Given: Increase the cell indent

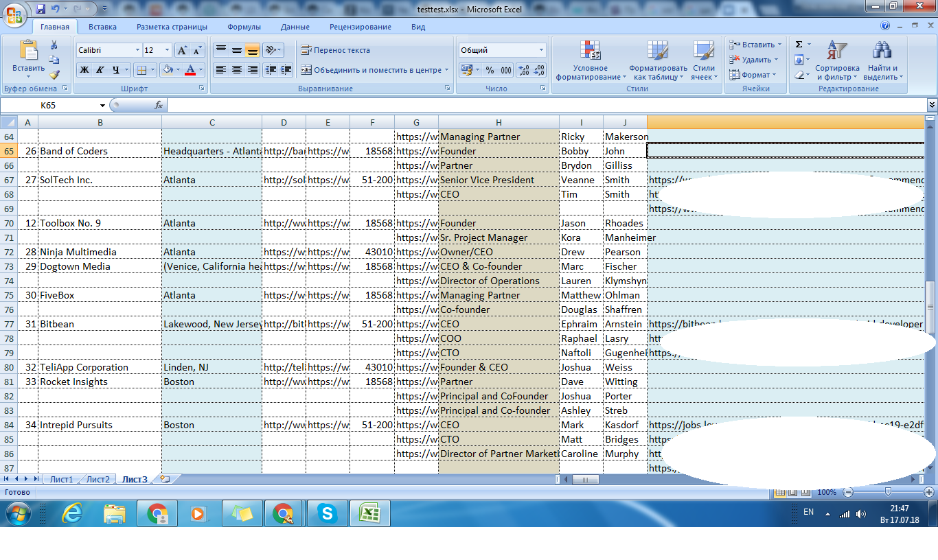Looking at the screenshot, I should tap(286, 70).
